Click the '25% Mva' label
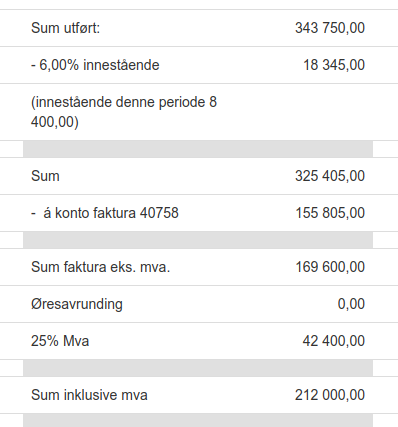This screenshot has height=427, width=398. point(60,341)
